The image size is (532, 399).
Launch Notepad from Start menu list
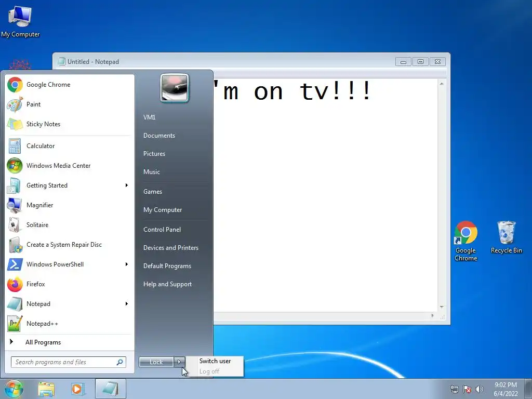(69, 303)
